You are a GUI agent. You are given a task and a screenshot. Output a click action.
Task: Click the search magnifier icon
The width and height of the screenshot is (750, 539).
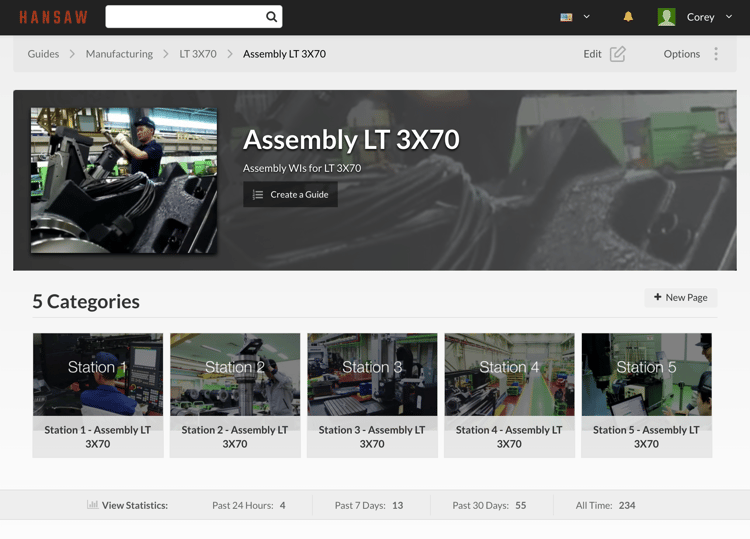(271, 17)
